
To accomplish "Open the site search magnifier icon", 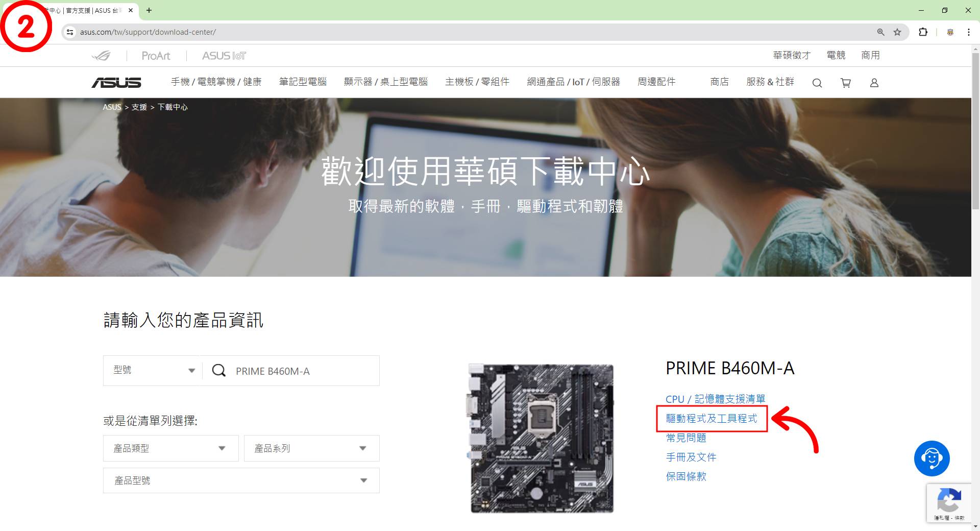I will coord(817,83).
